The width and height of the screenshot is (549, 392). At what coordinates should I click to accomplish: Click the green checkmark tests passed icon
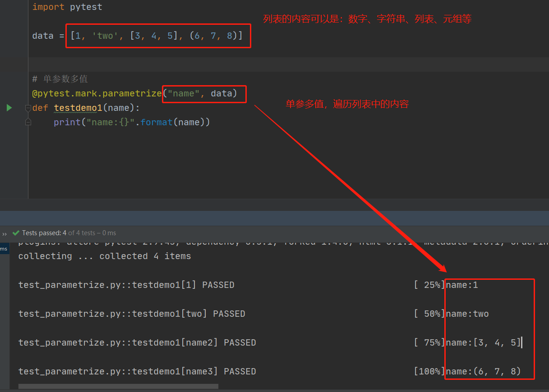coord(16,233)
